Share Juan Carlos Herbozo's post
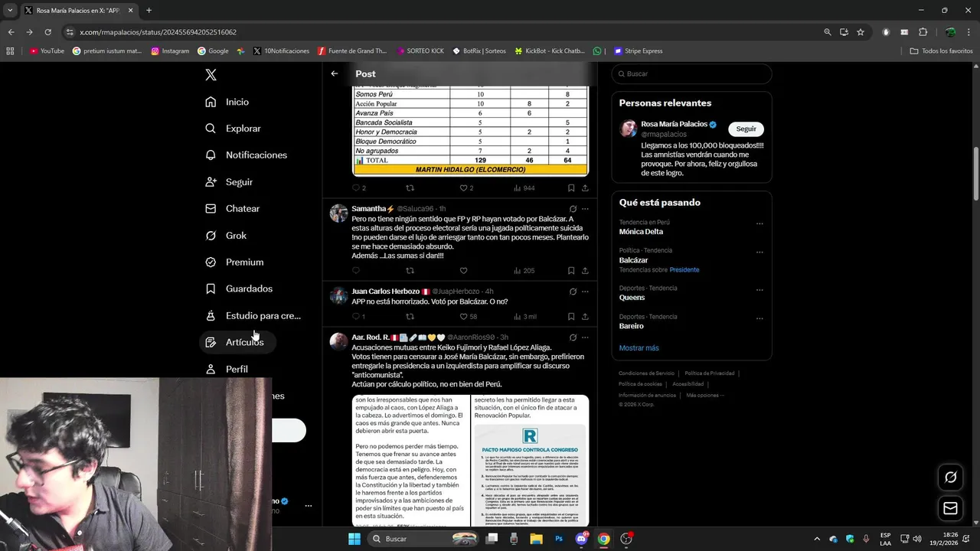 (x=585, y=316)
